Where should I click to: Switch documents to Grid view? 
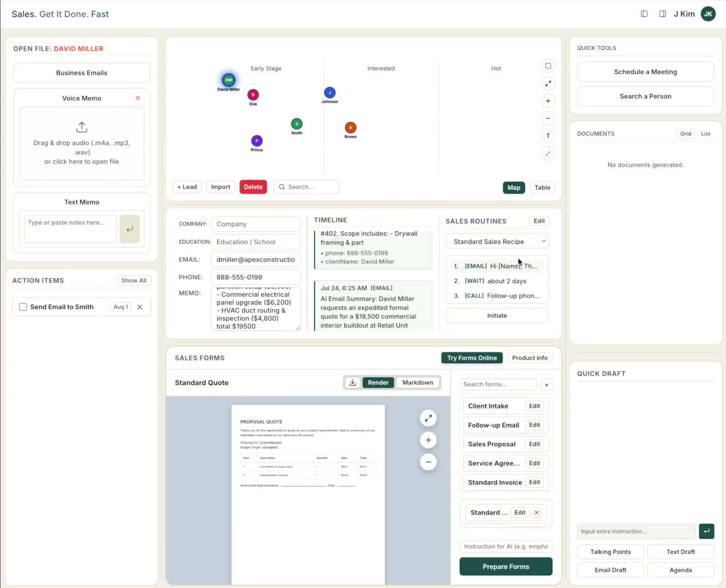coord(686,134)
